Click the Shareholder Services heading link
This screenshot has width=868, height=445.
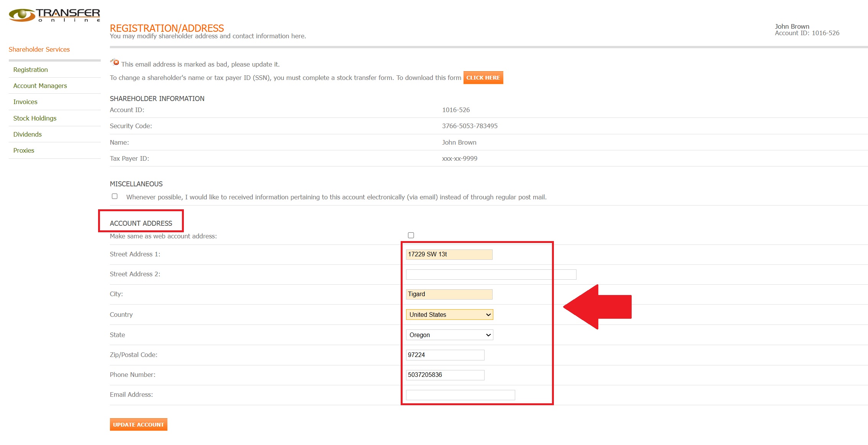(x=39, y=49)
